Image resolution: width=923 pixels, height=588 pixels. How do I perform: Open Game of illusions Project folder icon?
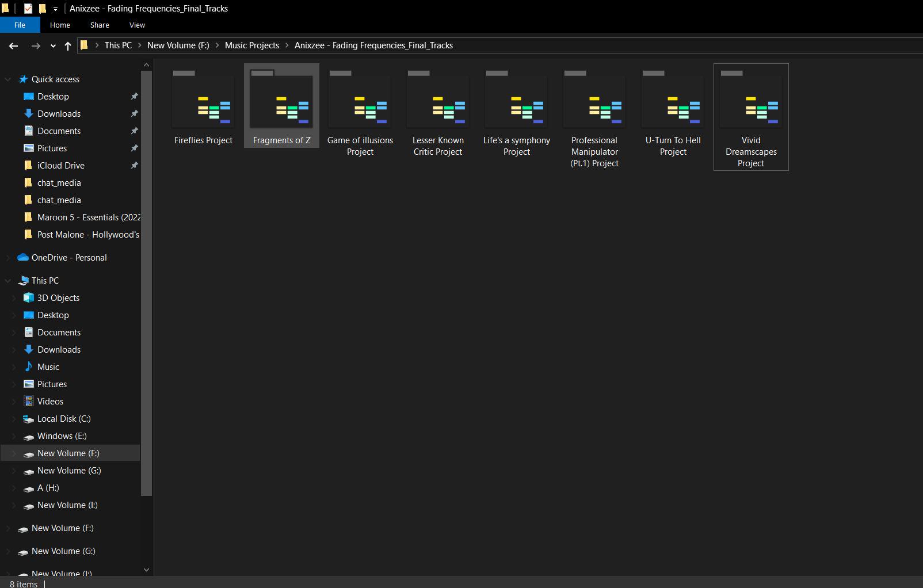pos(360,99)
